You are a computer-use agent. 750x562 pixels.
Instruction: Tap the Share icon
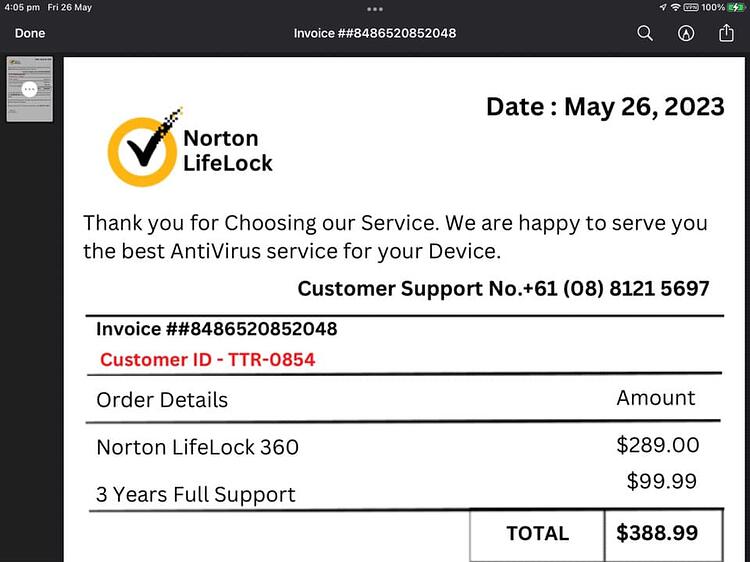point(726,33)
